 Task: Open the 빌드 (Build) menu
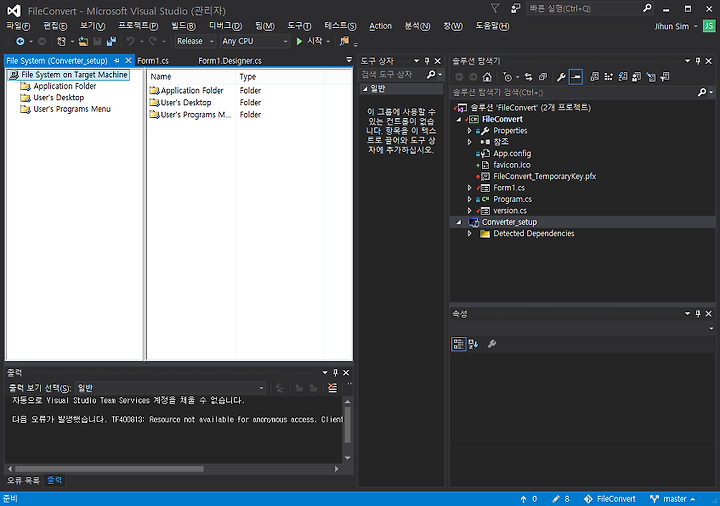(x=183, y=26)
